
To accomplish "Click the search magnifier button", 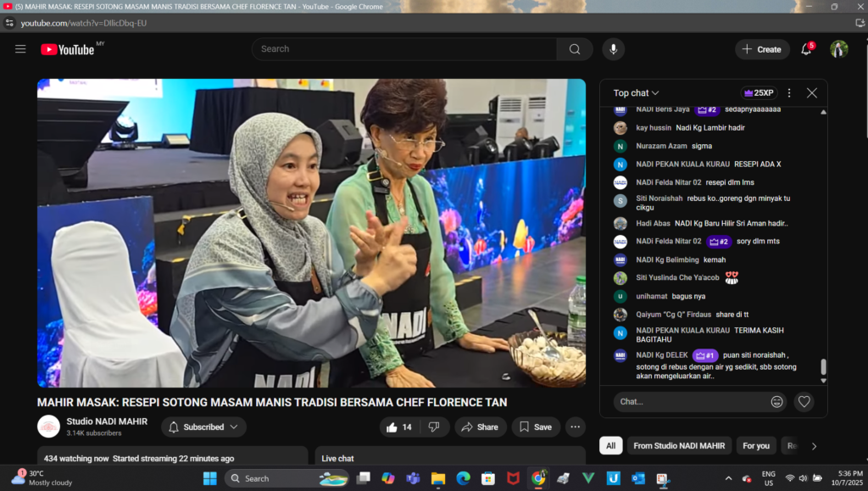I will (575, 49).
